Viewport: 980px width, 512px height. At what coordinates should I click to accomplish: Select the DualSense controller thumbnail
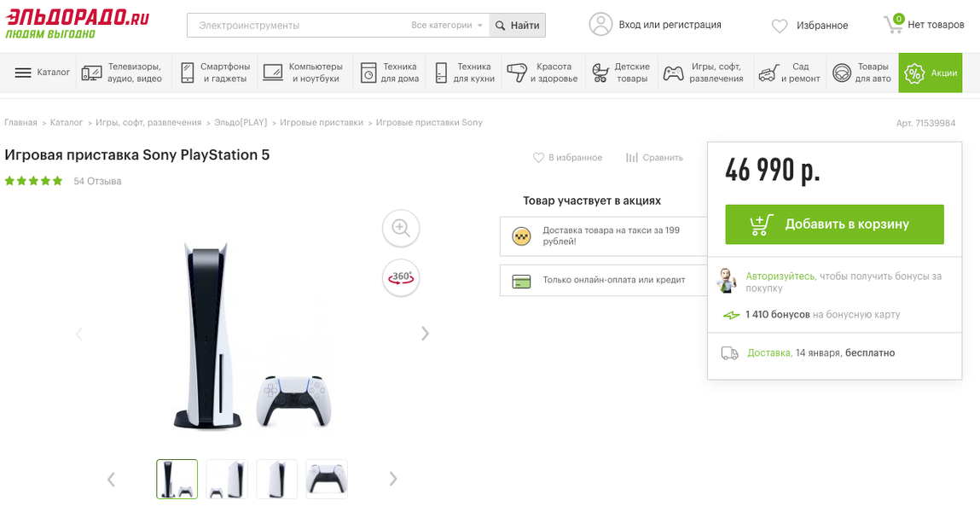pyautogui.click(x=327, y=479)
